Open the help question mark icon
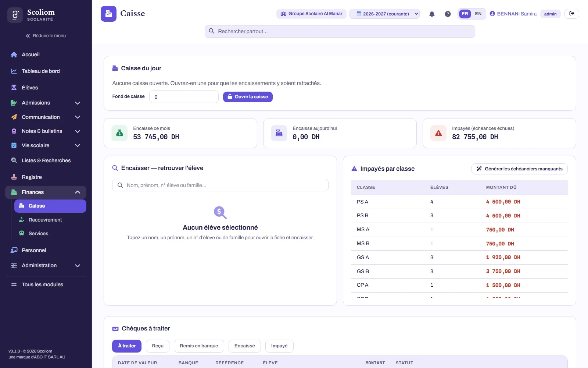 (448, 14)
